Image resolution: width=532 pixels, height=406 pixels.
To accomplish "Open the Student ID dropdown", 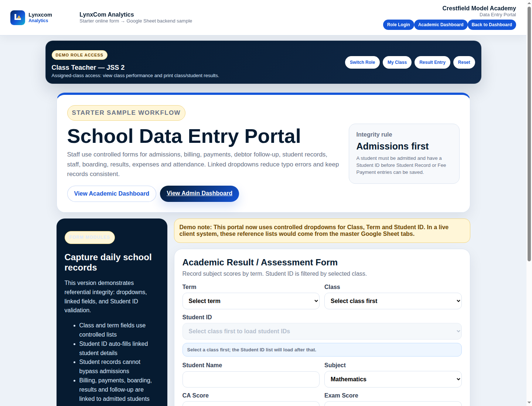I will (x=322, y=331).
